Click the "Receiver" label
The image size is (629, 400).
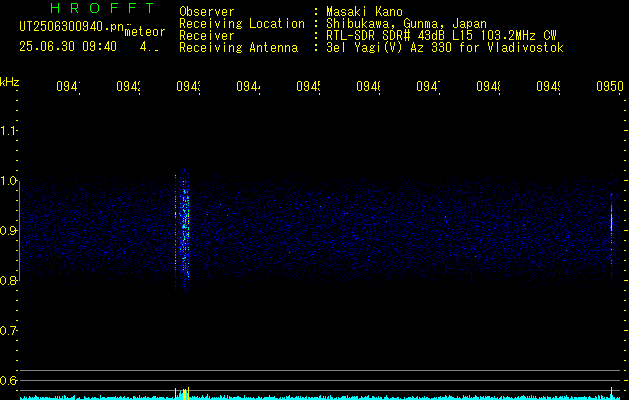point(207,36)
